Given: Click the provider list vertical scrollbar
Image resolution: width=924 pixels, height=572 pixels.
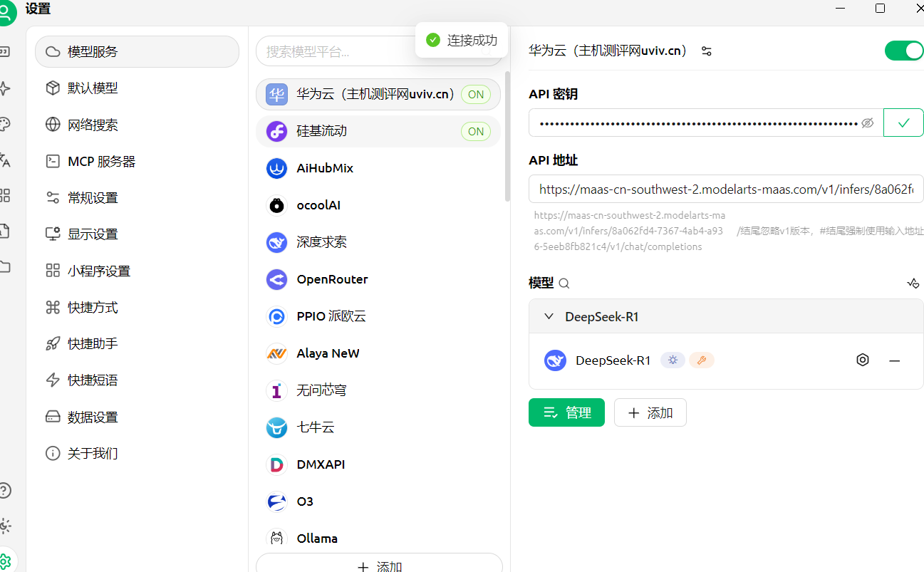Looking at the screenshot, I should pyautogui.click(x=507, y=135).
